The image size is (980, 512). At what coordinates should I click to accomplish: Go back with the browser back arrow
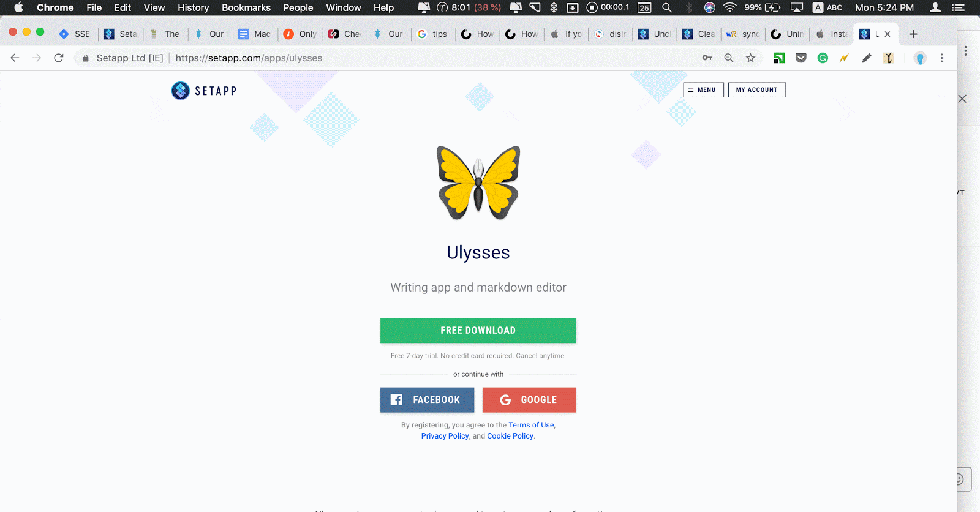[x=15, y=58]
